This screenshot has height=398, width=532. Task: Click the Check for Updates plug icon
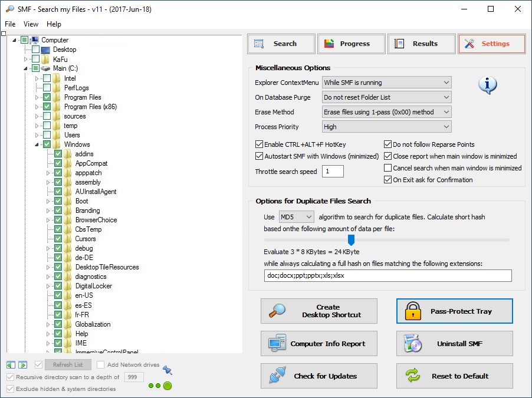(x=277, y=375)
